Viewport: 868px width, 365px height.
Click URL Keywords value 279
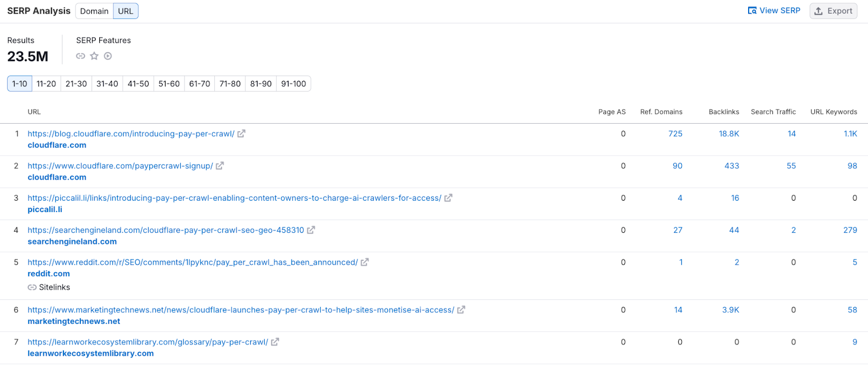point(850,230)
